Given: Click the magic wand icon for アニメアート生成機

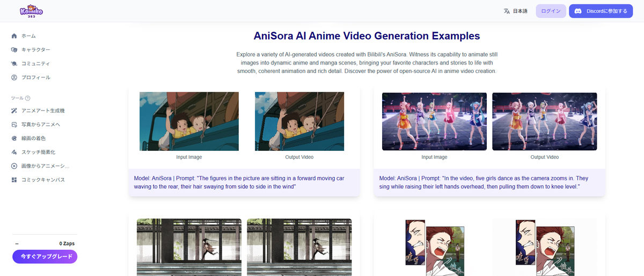Looking at the screenshot, I should coord(14,111).
